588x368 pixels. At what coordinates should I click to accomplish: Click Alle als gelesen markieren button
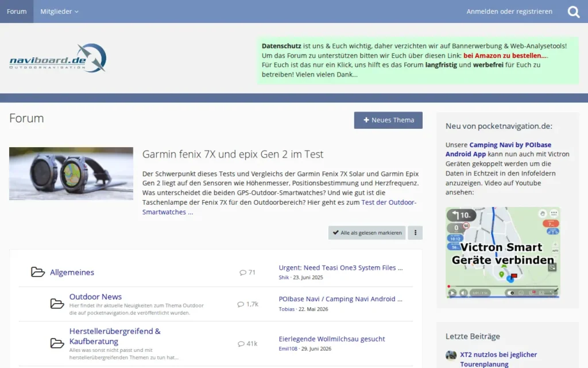[367, 233]
